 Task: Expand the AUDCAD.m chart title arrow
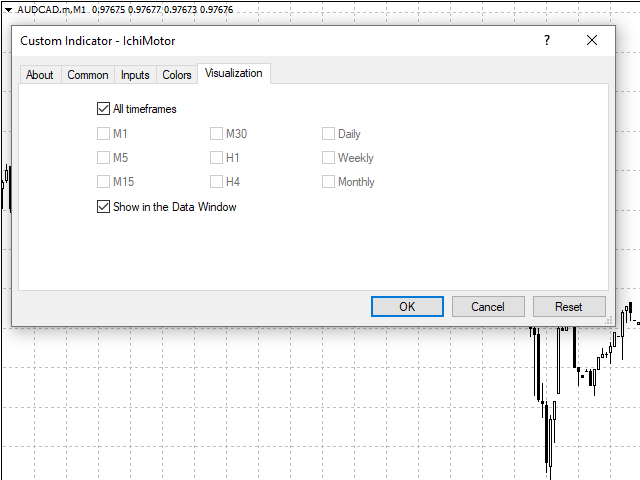(8, 8)
